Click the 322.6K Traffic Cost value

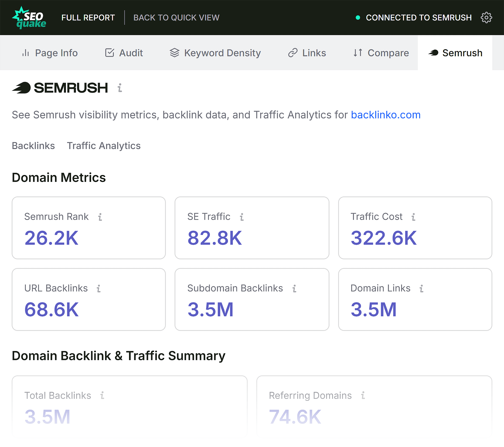click(384, 238)
